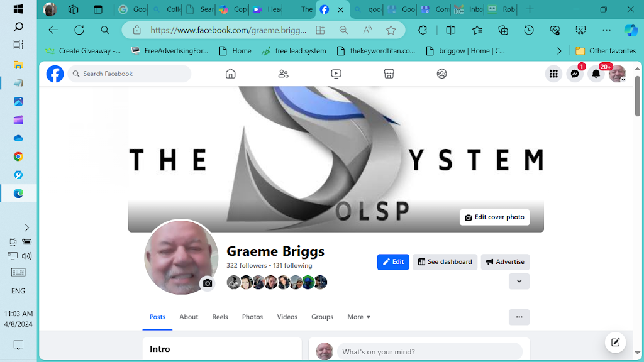
Task: Open Browser essentials heart icon
Action: pos(555,30)
